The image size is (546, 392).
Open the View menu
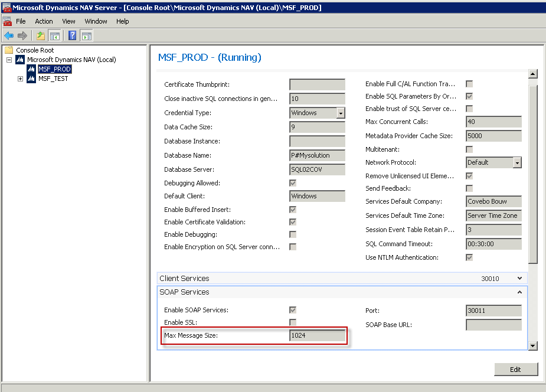(68, 21)
